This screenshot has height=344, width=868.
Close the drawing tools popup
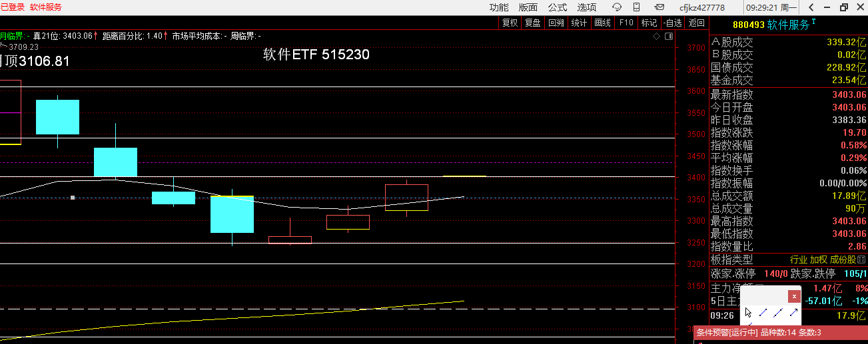(x=794, y=296)
